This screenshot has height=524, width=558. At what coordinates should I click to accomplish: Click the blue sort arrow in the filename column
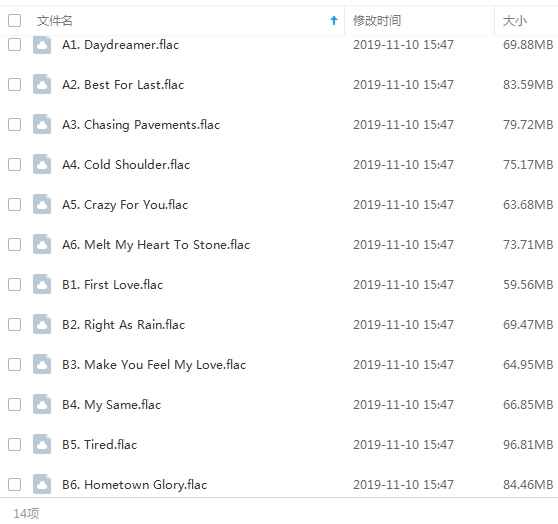pyautogui.click(x=334, y=21)
